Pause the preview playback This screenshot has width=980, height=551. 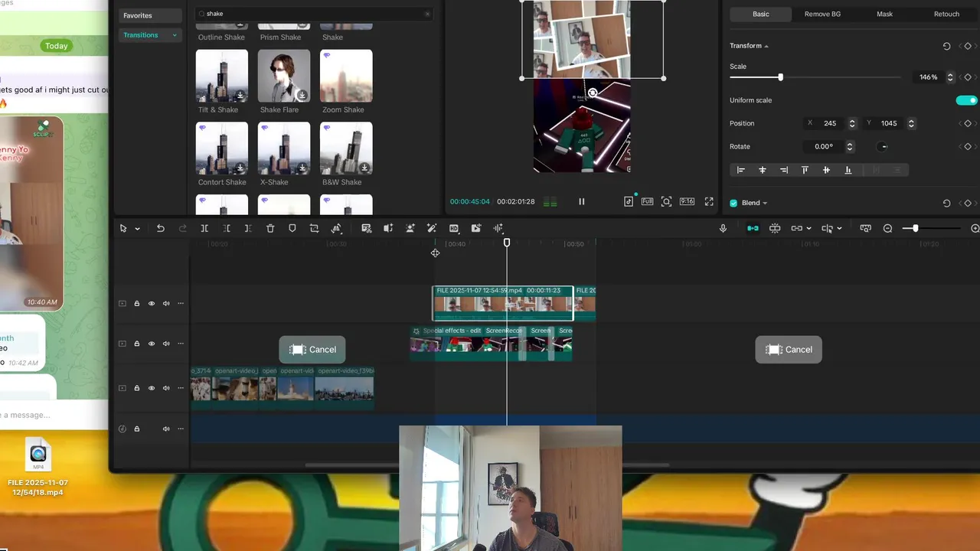click(581, 201)
